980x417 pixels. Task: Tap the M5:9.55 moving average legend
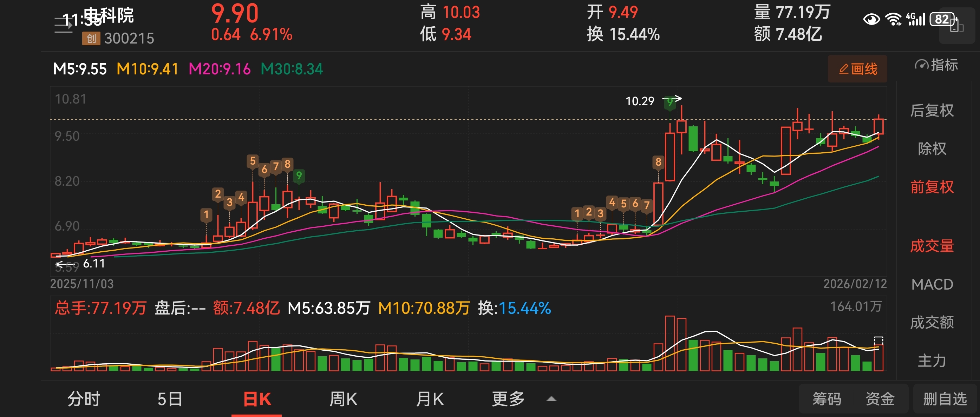(x=80, y=69)
